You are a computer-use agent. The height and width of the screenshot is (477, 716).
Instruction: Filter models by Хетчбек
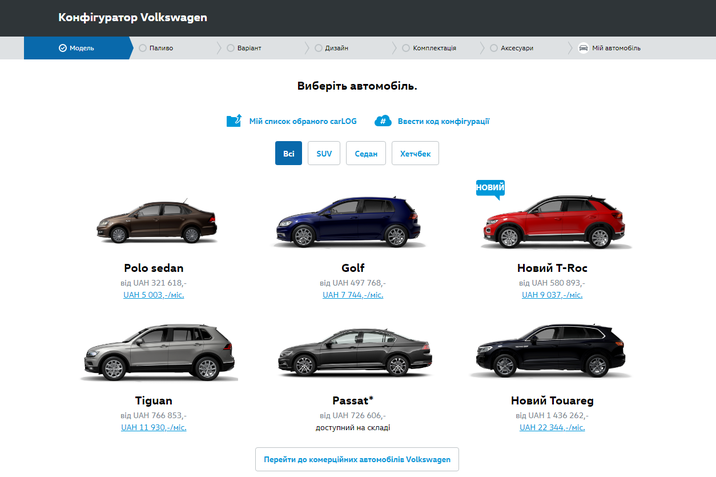[x=415, y=153]
